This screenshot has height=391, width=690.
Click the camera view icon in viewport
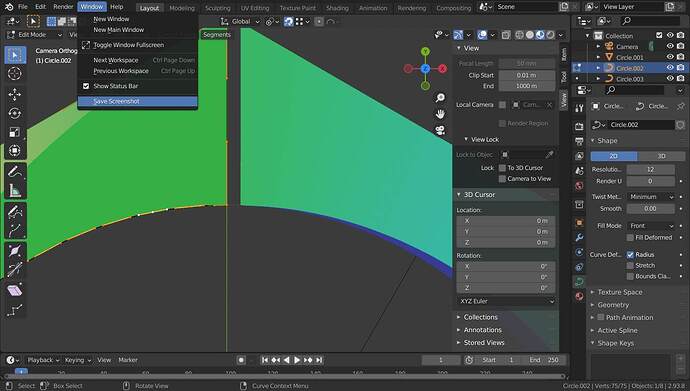coord(440,130)
